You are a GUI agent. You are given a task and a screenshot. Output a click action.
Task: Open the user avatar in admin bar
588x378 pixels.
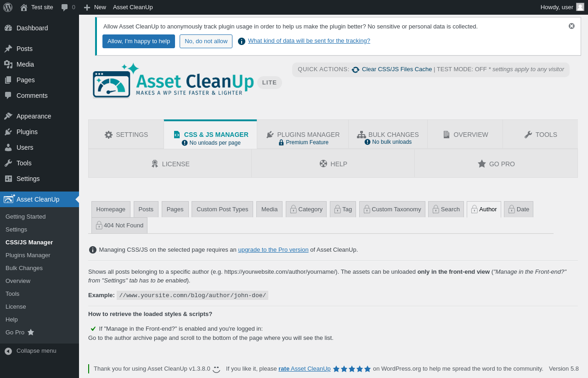(x=580, y=7)
